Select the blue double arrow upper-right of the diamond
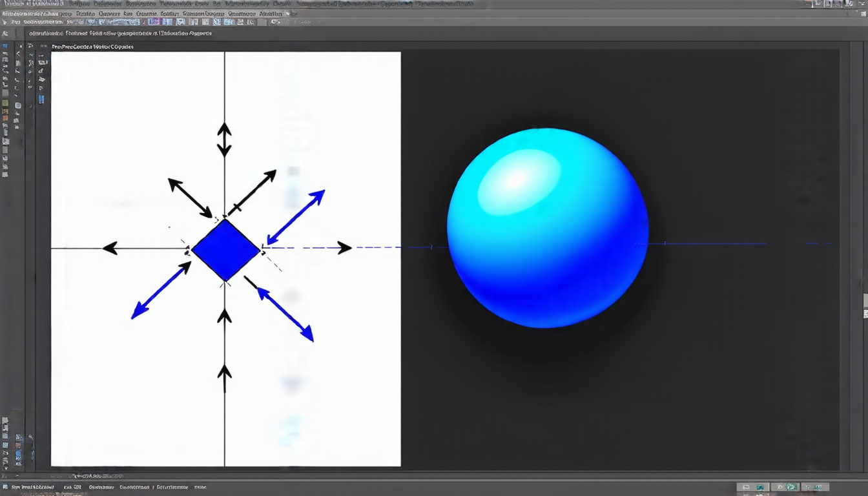 pyautogui.click(x=296, y=217)
